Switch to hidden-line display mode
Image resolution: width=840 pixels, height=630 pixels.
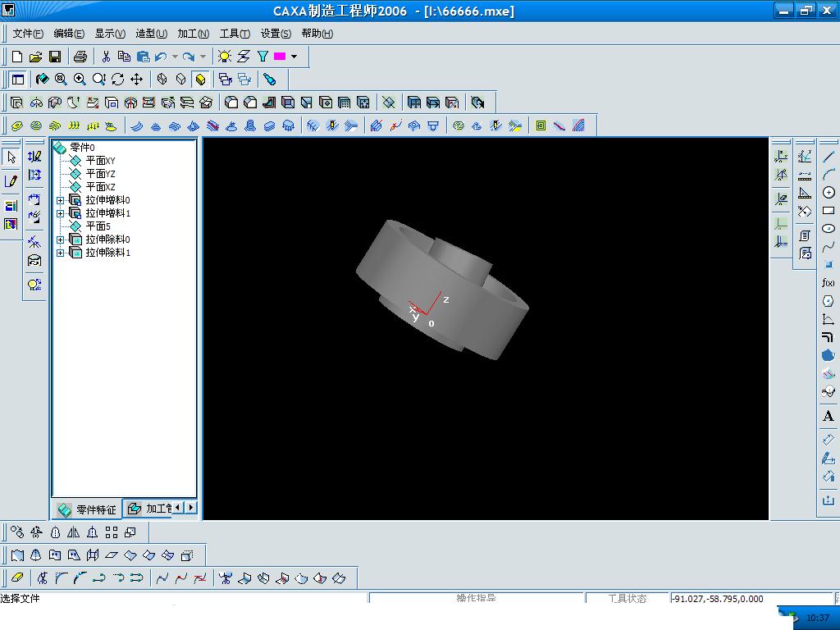pos(181,80)
